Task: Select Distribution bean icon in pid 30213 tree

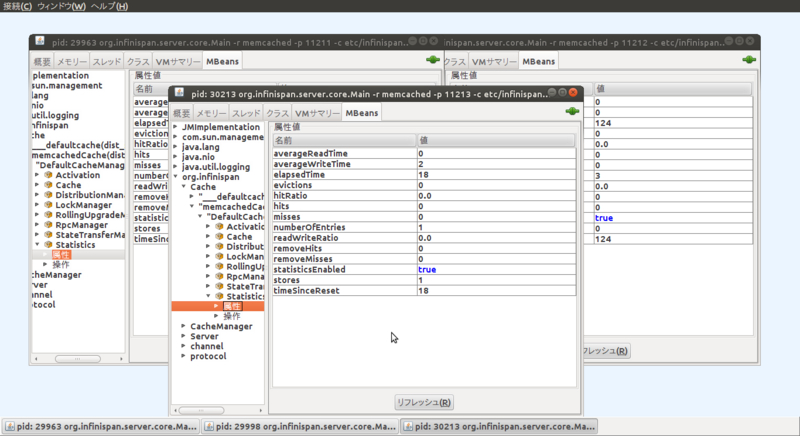Action: (x=219, y=246)
